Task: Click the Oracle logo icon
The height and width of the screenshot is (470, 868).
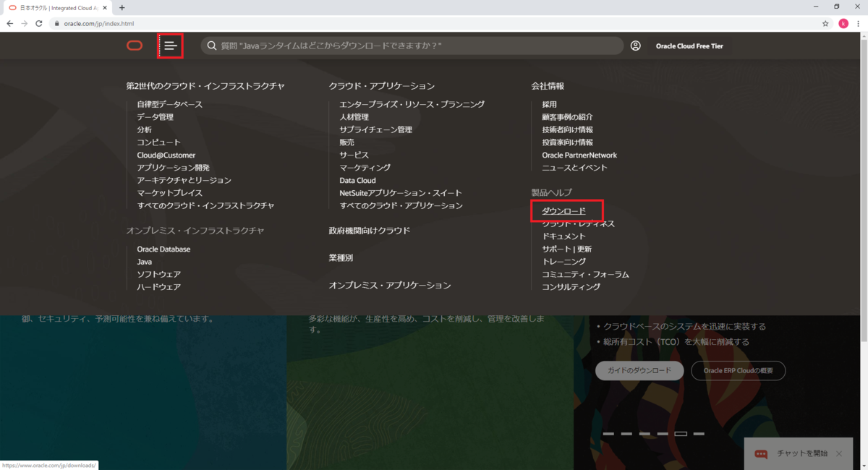Action: [135, 46]
